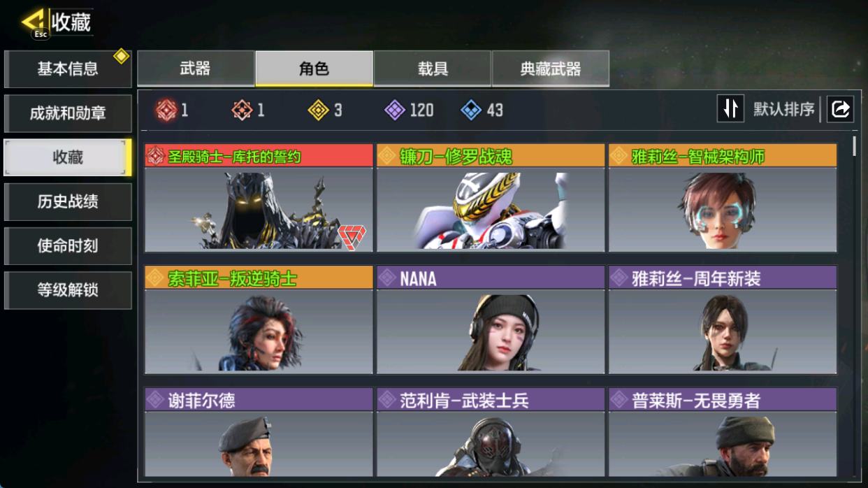Screen dimensions: 868x488
Task: Select the 镰刀-修罗战魂 character card
Action: click(x=491, y=198)
